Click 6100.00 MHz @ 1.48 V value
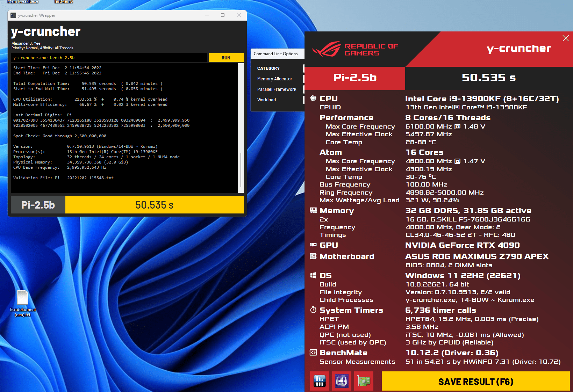The image size is (573, 392). [x=445, y=126]
